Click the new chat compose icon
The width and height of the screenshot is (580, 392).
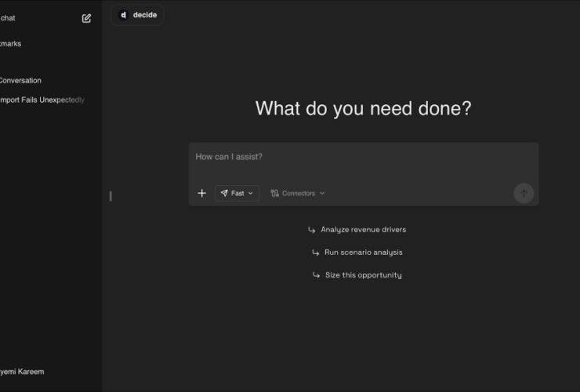click(86, 18)
